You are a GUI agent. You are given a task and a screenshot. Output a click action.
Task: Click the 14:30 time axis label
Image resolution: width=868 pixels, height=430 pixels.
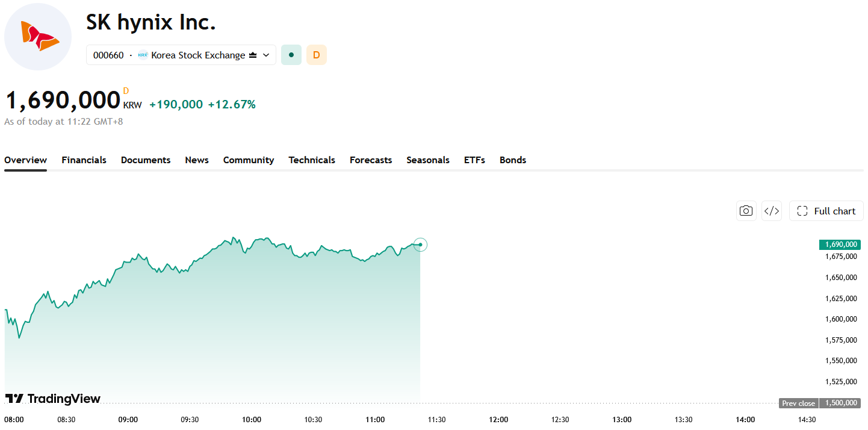point(807,420)
